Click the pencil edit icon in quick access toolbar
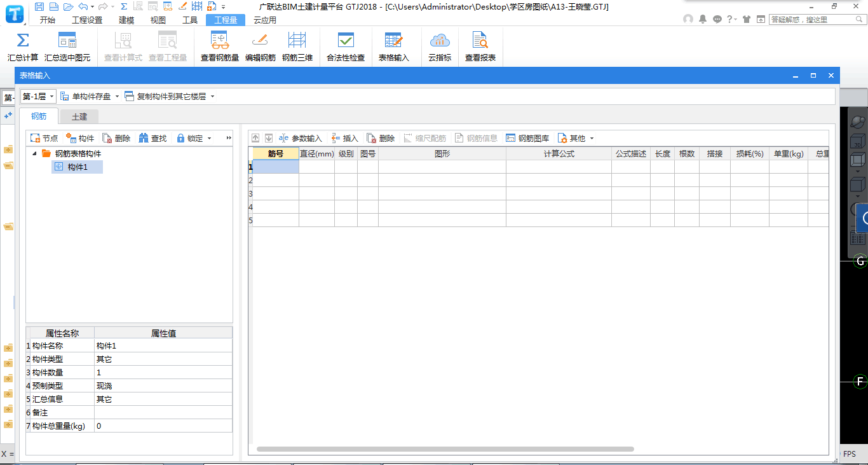The width and height of the screenshot is (868, 465). click(x=182, y=6)
